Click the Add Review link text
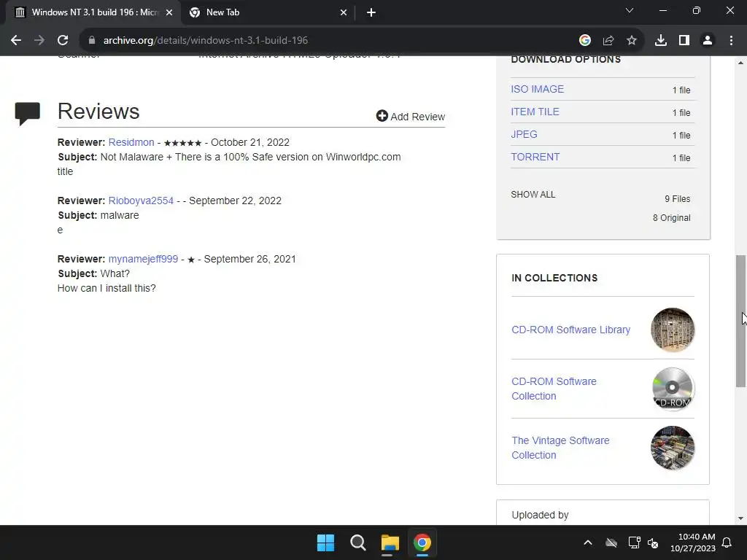Screen dimensions: 747x560 pos(417,117)
